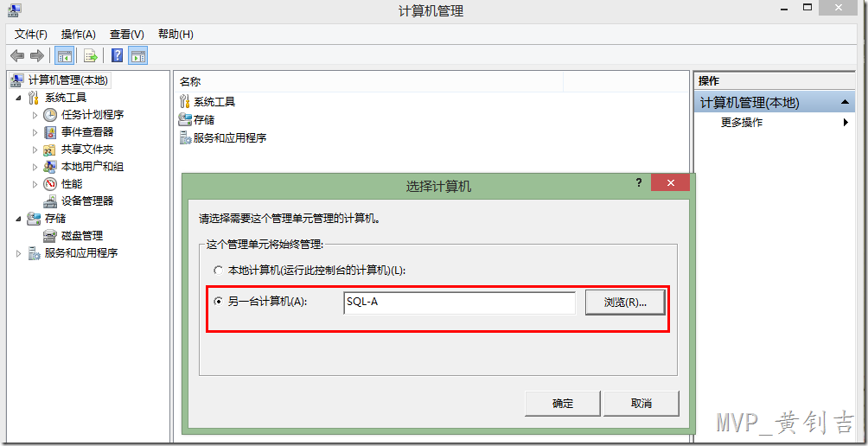Select 磁盘管理 text in tree
Image resolution: width=868 pixels, height=446 pixels.
(82, 236)
